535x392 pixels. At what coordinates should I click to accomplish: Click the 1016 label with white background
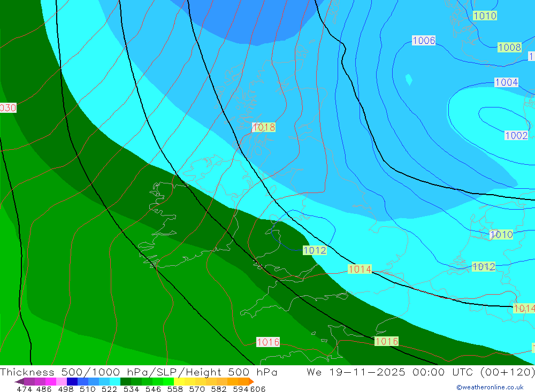tap(268, 342)
